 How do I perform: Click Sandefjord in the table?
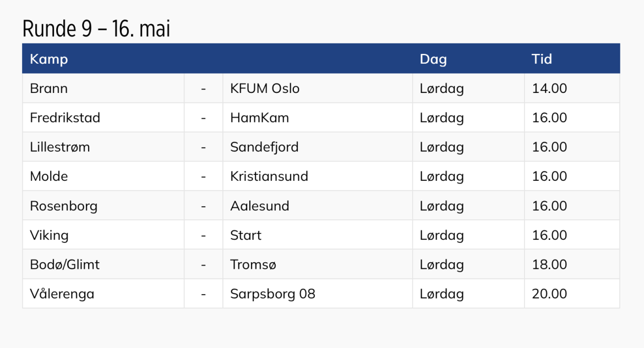pyautogui.click(x=264, y=147)
